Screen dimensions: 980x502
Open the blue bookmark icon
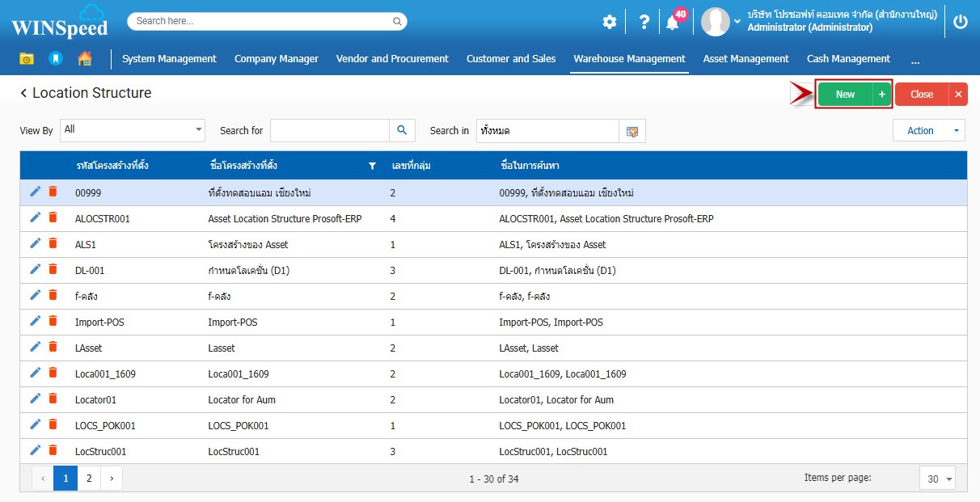[x=55, y=58]
